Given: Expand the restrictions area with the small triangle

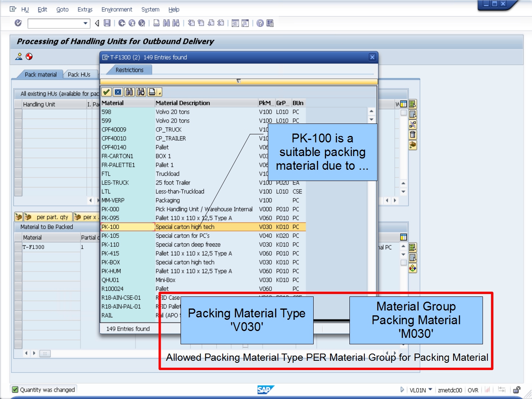Looking at the screenshot, I should (x=238, y=81).
